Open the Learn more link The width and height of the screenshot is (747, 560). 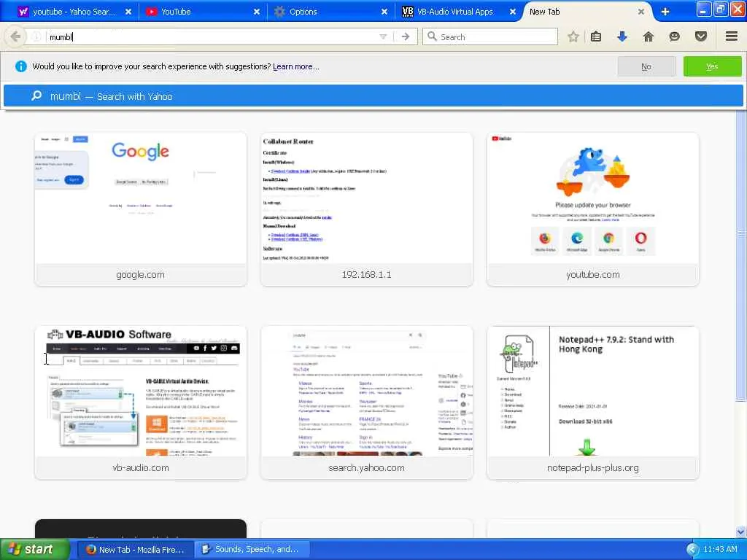296,66
